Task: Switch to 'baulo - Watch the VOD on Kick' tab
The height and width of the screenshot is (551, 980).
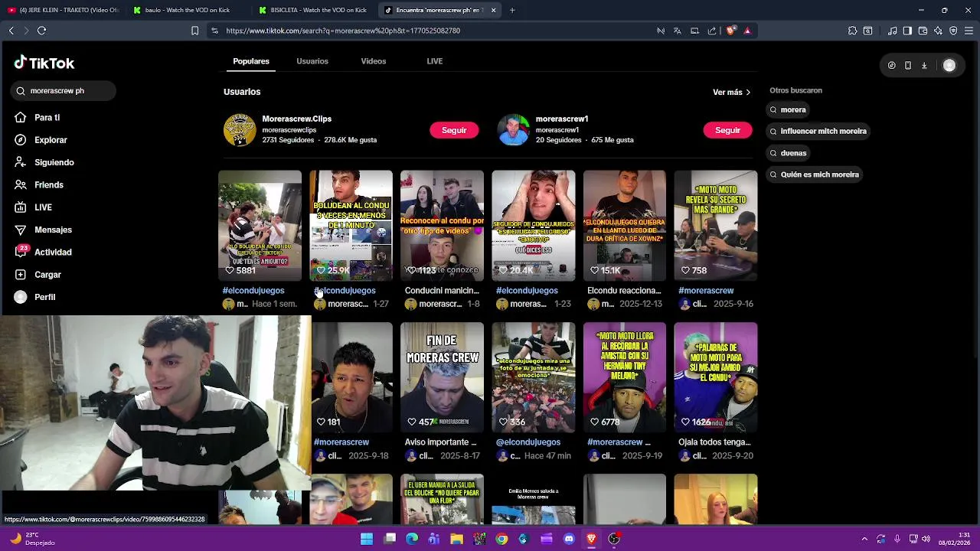Action: 188,10
